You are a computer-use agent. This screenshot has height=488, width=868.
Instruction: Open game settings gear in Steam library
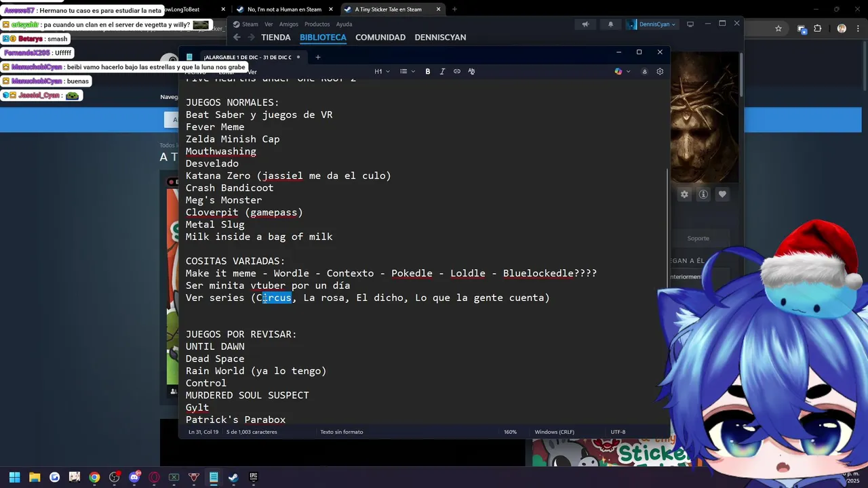pyautogui.click(x=684, y=195)
